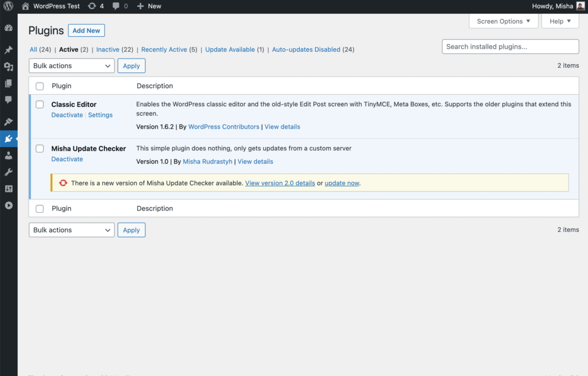Screen dimensions: 588x376
Task: Show Recently Active plugins
Action: tap(164, 49)
